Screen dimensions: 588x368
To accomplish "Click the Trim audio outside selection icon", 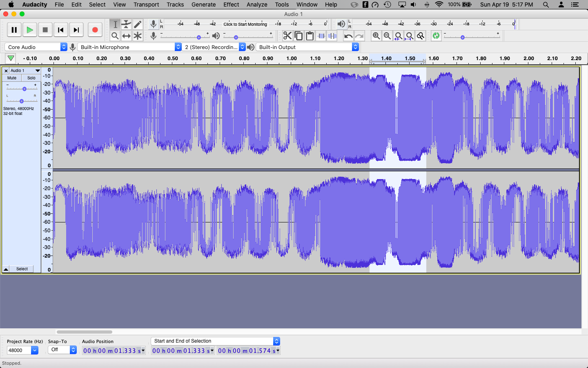I will 321,36.
